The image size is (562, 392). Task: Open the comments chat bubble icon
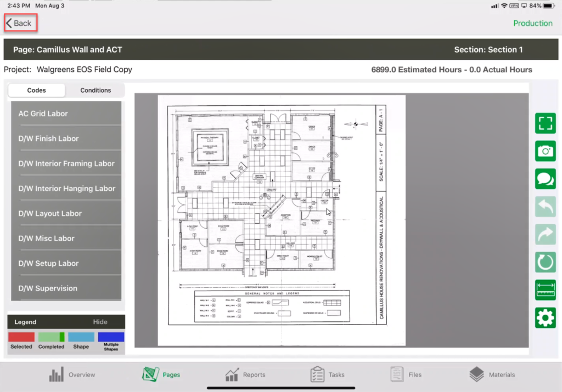tap(545, 179)
